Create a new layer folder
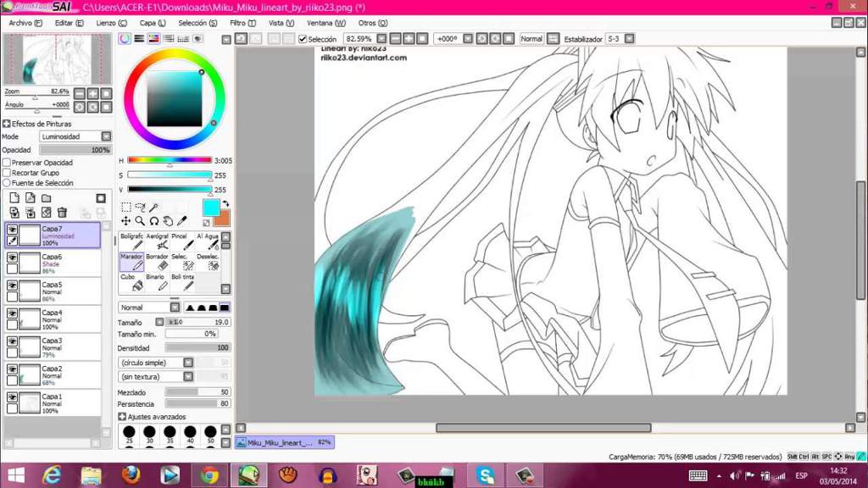The width and height of the screenshot is (868, 488). point(47,198)
